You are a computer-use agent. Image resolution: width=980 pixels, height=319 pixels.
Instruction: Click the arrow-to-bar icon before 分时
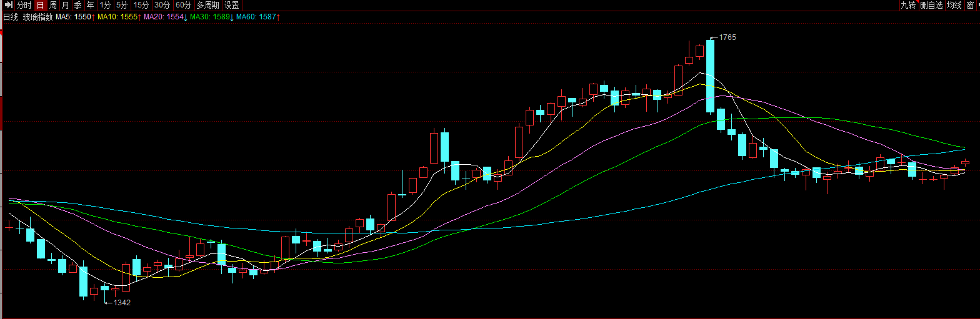coord(8,5)
